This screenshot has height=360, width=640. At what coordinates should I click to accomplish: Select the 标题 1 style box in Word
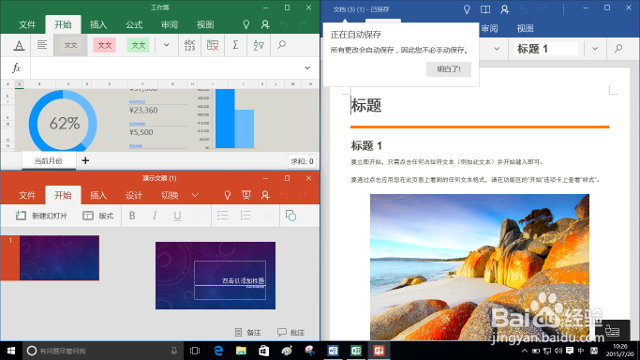tap(546, 49)
